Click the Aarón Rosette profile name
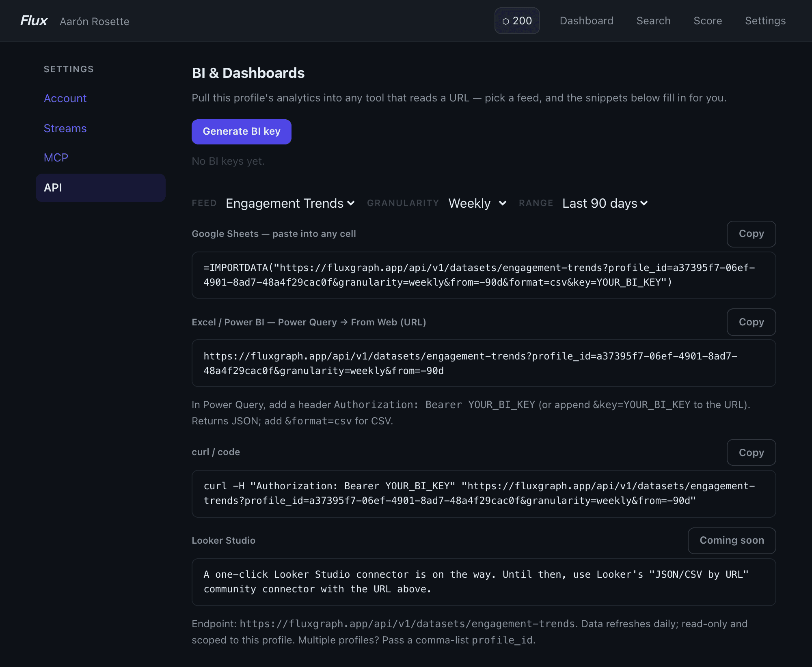The width and height of the screenshot is (812, 667). [94, 22]
